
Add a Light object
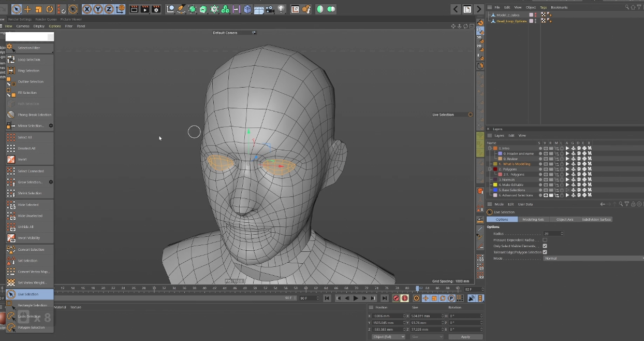[281, 9]
